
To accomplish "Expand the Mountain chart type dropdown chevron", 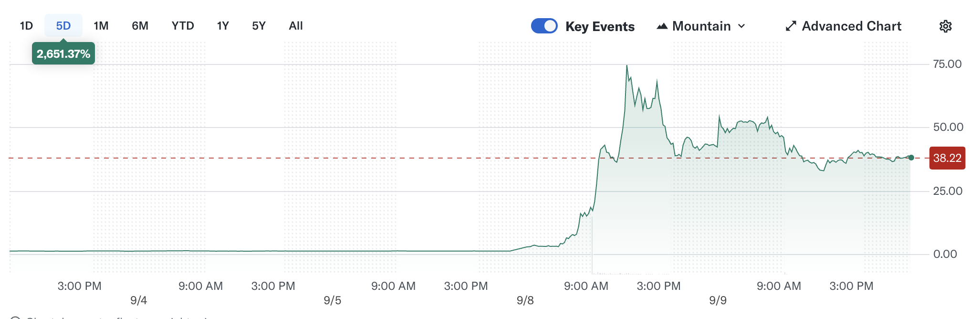I will [x=741, y=26].
